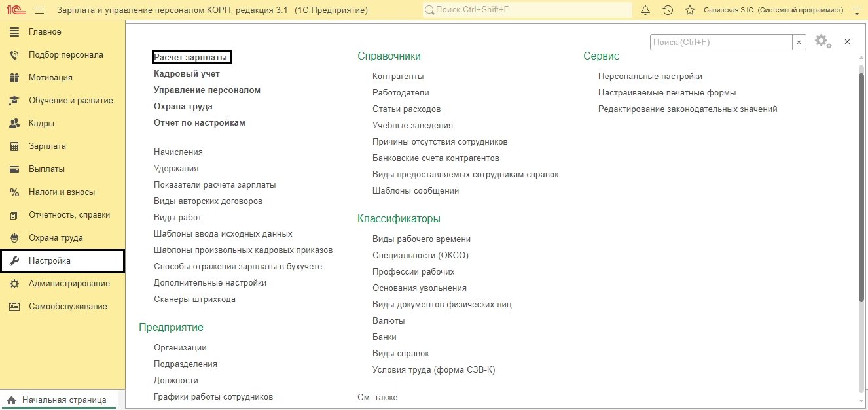Select the Налоги и взносы percent section
The height and width of the screenshot is (410, 868).
tap(62, 192)
